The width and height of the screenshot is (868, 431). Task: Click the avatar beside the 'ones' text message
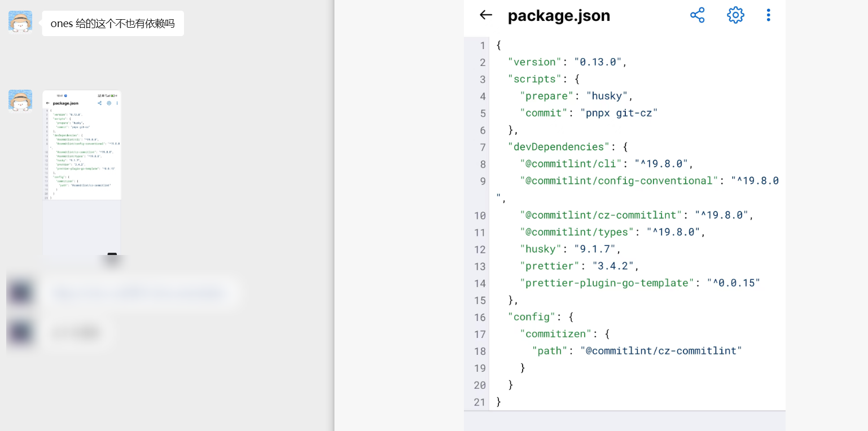(20, 21)
